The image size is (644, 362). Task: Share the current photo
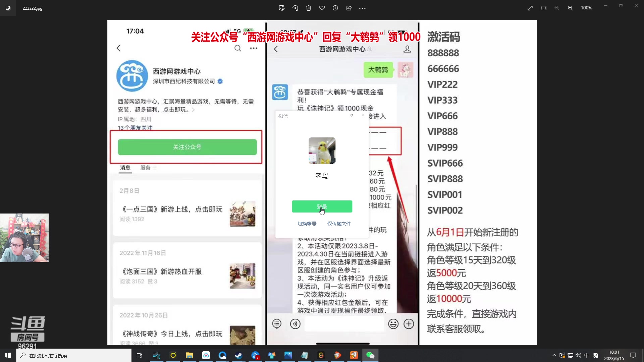pos(349,8)
